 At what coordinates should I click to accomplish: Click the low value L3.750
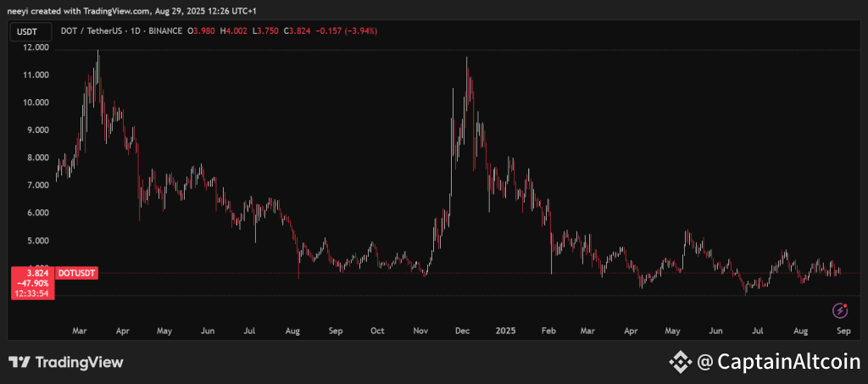pyautogui.click(x=264, y=31)
